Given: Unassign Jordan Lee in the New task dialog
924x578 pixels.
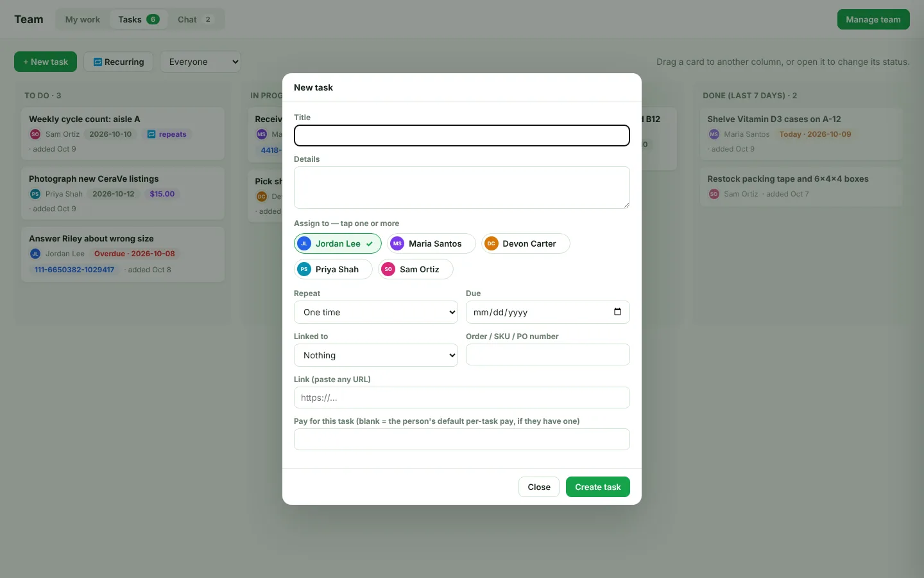Looking at the screenshot, I should tap(338, 243).
